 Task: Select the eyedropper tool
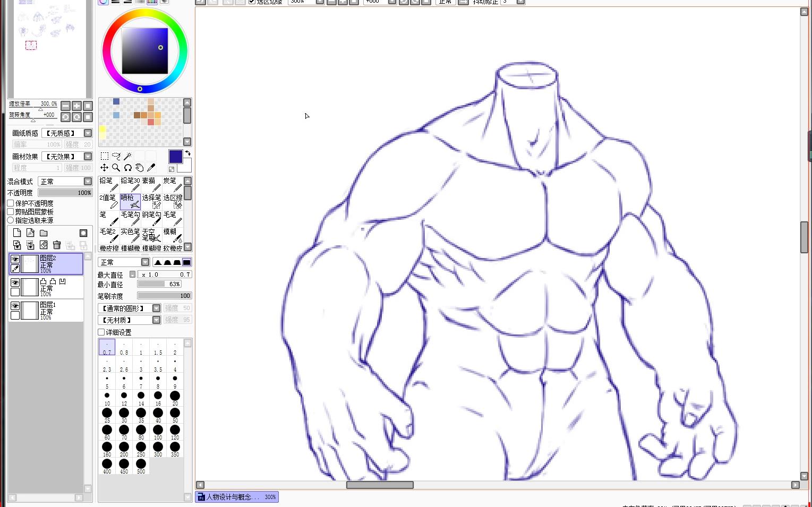(151, 168)
